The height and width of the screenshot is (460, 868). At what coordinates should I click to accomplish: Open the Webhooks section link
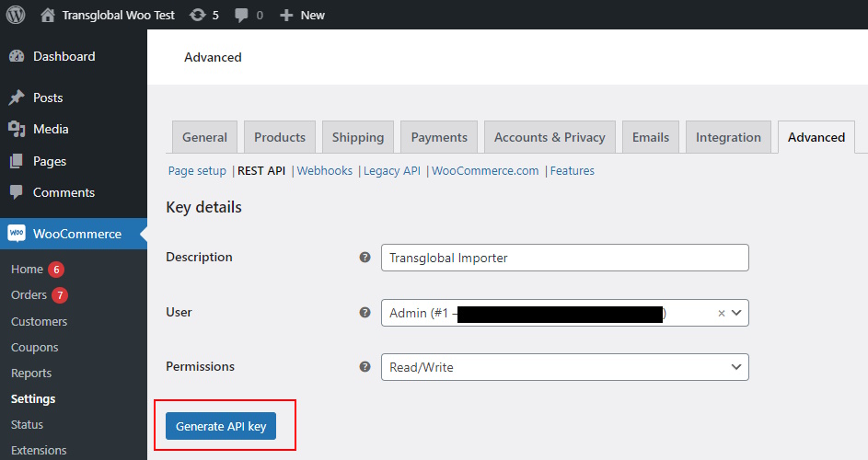[324, 171]
